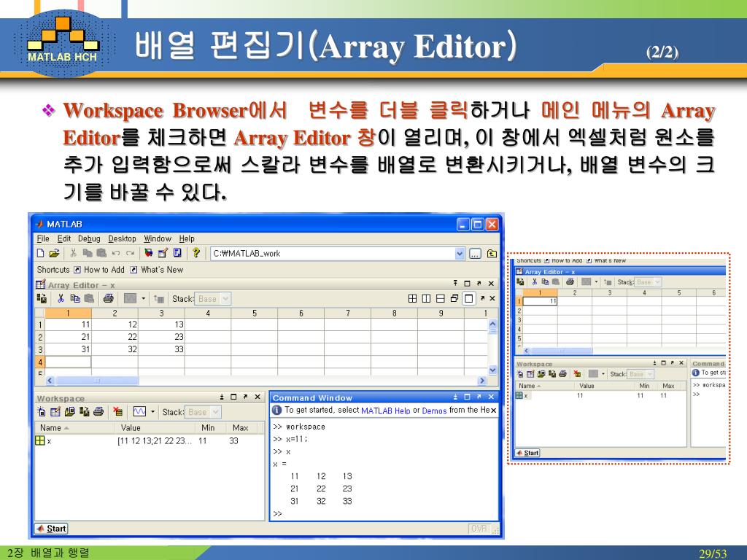Open the Profiler icon in main toolbar
Image resolution: width=747 pixels, height=560 pixels.
click(x=177, y=253)
